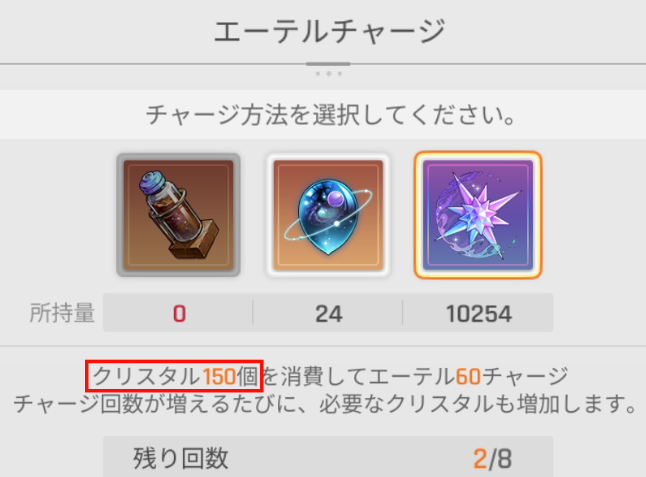Select the purple crystal star charge item
Image resolution: width=646 pixels, height=477 pixels.
coord(478,215)
